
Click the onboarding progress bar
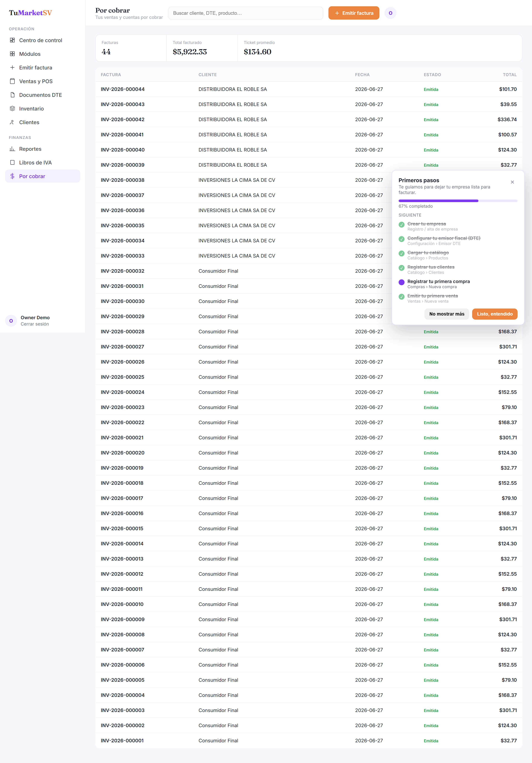[x=458, y=201]
